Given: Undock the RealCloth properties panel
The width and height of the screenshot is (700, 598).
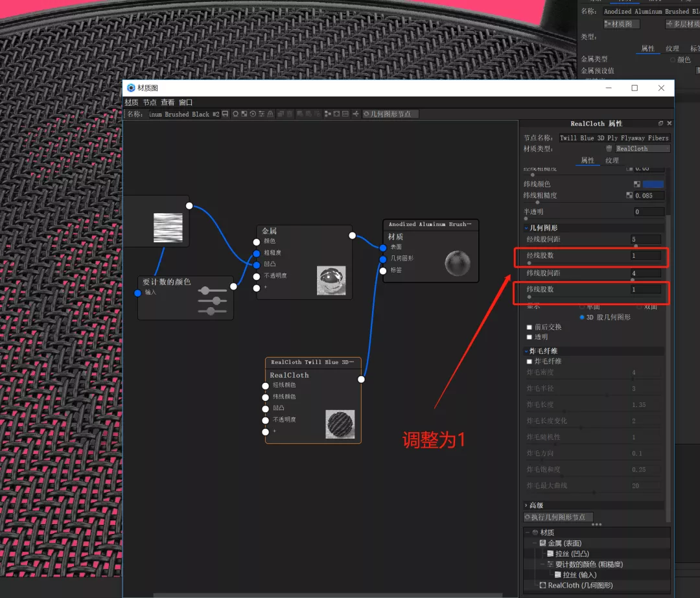Looking at the screenshot, I should pos(660,123).
